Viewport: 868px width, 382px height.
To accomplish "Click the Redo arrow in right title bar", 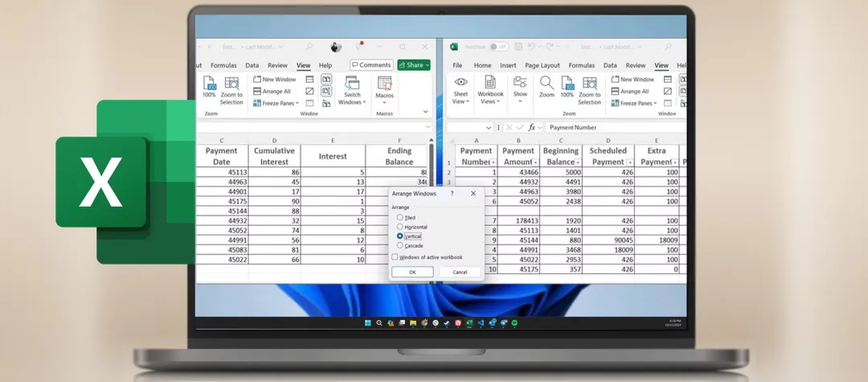I will 549,47.
